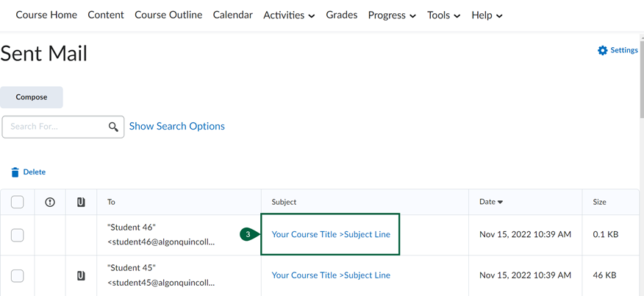Screen dimensions: 644x296
Task: Open the Help dropdown menu
Action: [487, 15]
